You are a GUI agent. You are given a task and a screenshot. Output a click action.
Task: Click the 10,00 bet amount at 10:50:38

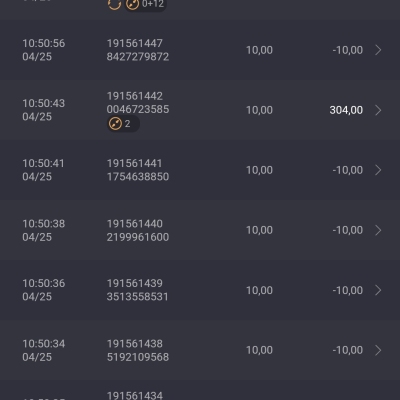pyautogui.click(x=259, y=230)
